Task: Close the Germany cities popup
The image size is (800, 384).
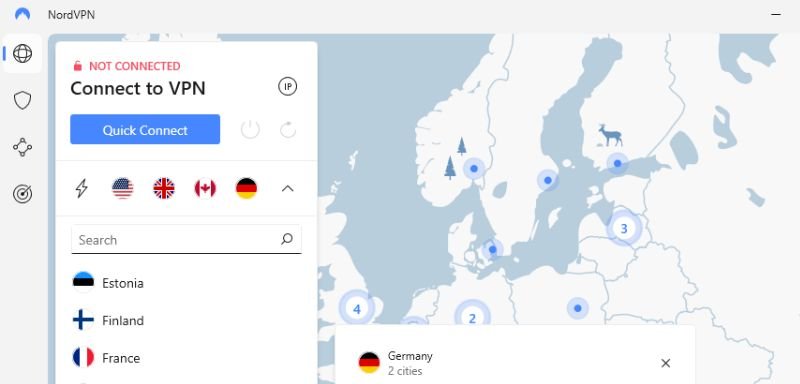Action: 665,363
